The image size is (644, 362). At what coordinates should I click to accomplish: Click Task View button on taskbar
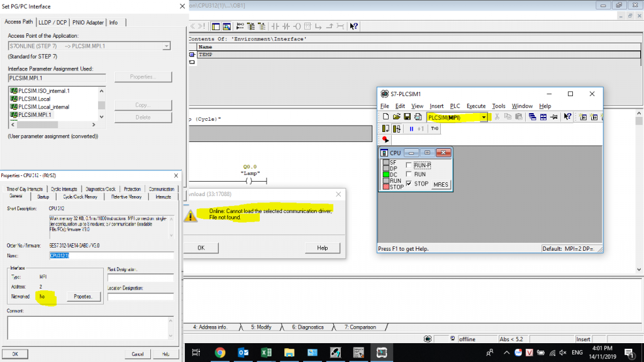pyautogui.click(x=196, y=353)
